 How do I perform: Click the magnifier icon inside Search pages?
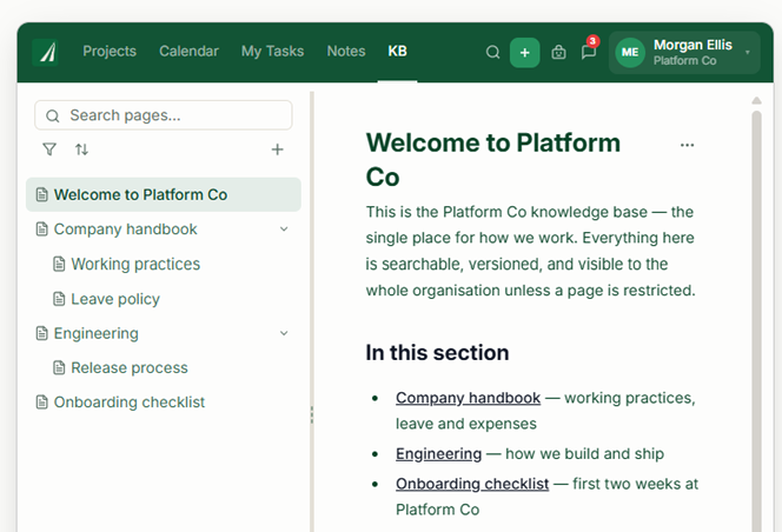click(x=52, y=116)
